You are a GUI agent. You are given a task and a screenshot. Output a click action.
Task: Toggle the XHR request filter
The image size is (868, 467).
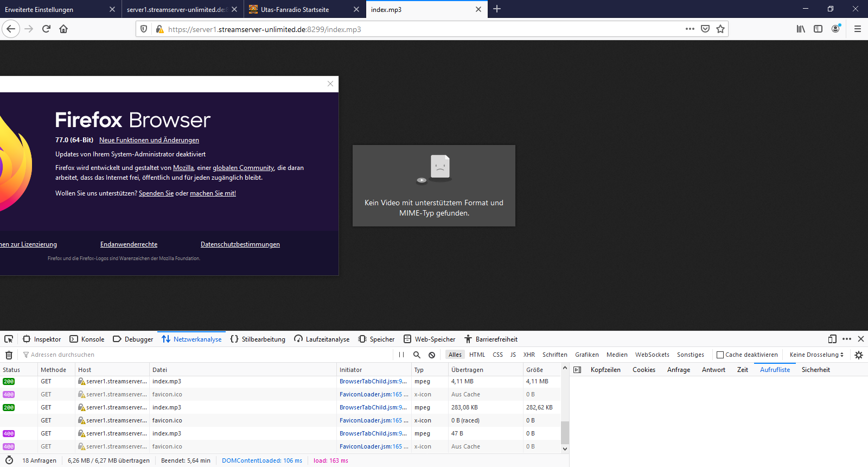[529, 355]
